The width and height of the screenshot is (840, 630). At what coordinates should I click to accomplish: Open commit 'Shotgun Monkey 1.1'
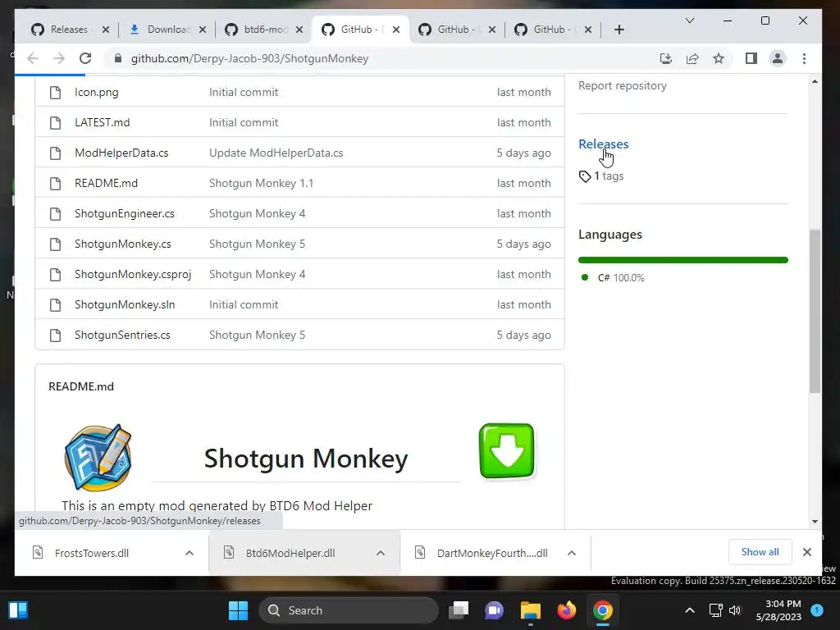pyautogui.click(x=261, y=183)
